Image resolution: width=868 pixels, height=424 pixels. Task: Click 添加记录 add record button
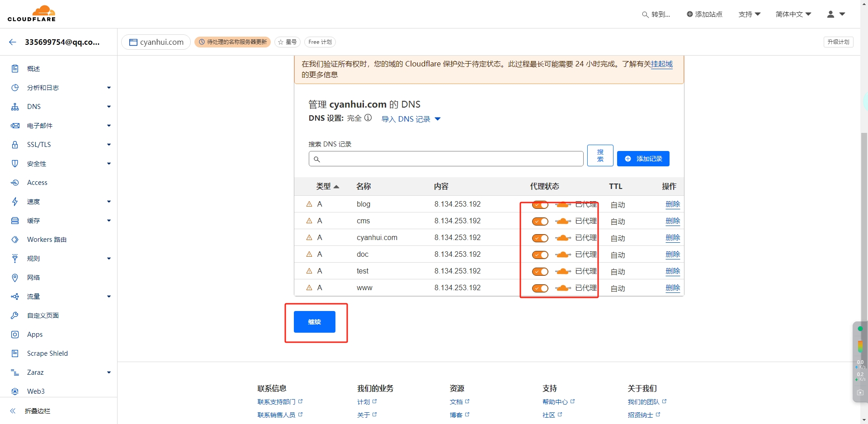point(643,159)
